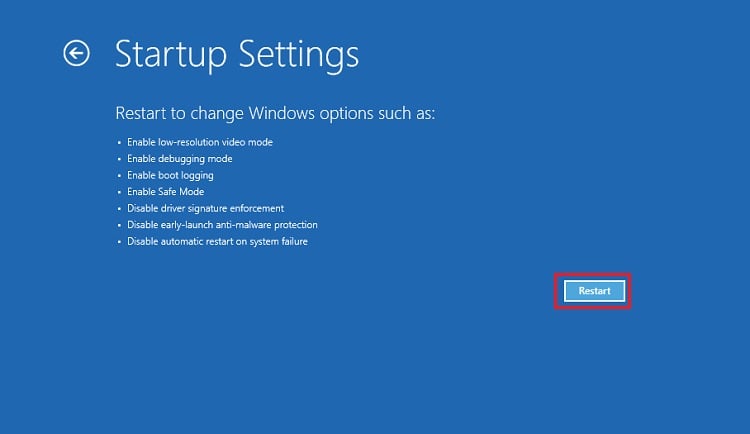Select 'Disable early-launch anti-malware protection' item

(222, 225)
